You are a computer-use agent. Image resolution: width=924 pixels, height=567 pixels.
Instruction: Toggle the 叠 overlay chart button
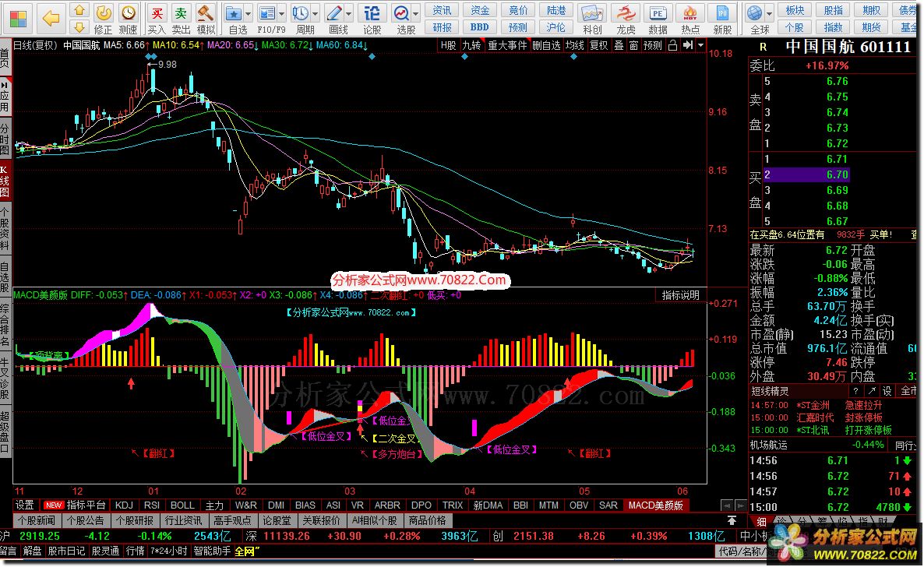point(619,45)
